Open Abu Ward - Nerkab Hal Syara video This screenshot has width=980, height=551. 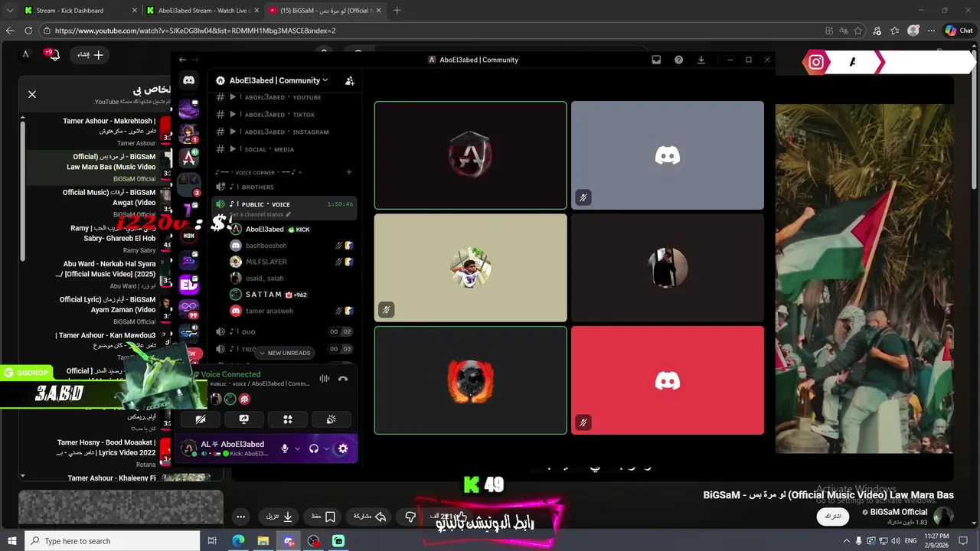[x=100, y=274]
